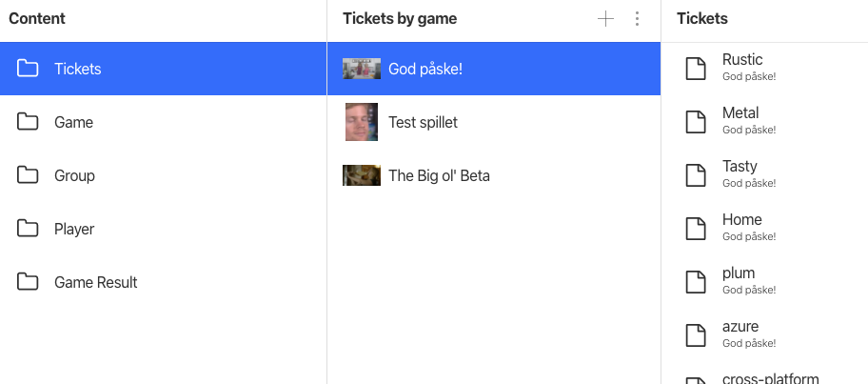Select the Tickets folder icon

[x=28, y=69]
